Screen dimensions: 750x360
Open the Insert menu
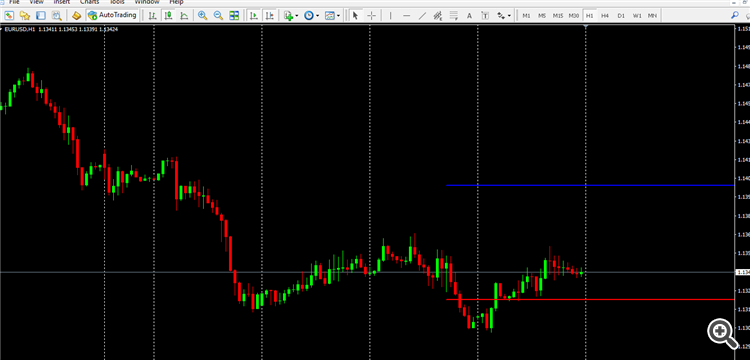(x=61, y=2)
